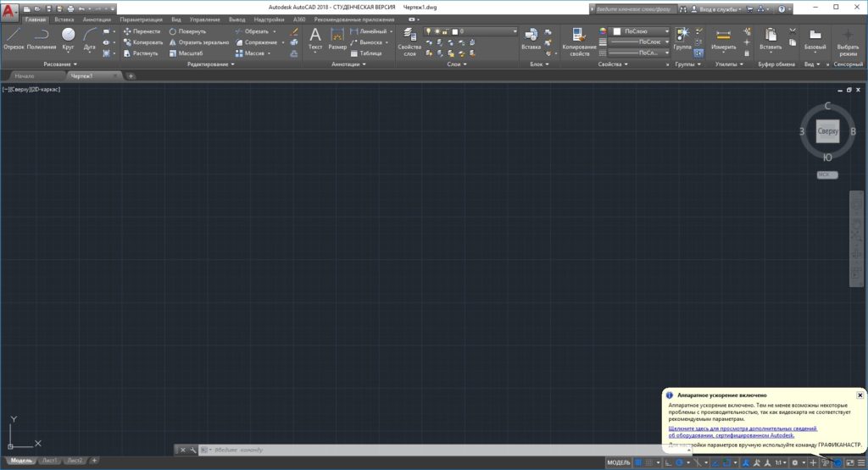Viewport: 868px width, 470px height.
Task: Click the Перенести (move) tool
Action: click(x=142, y=31)
